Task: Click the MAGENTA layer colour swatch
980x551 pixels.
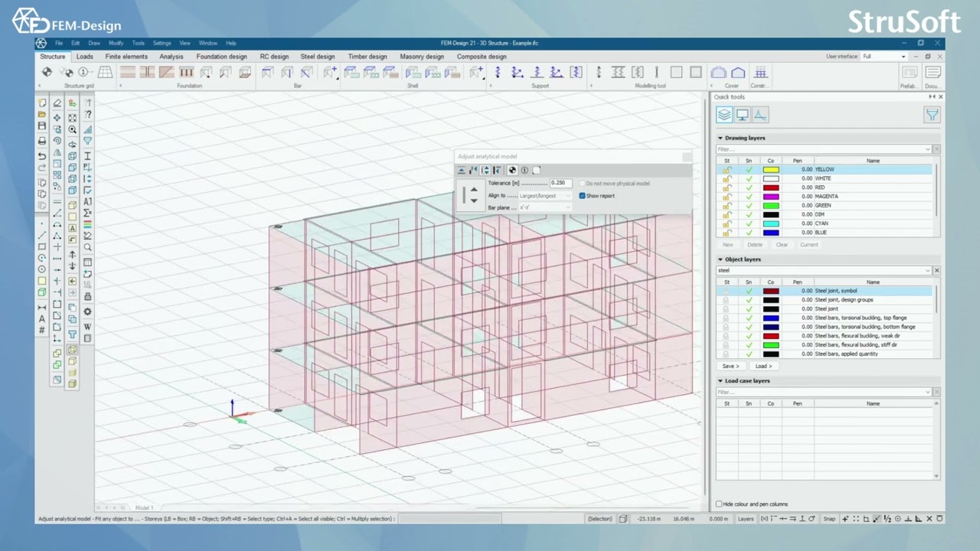Action: pos(771,197)
